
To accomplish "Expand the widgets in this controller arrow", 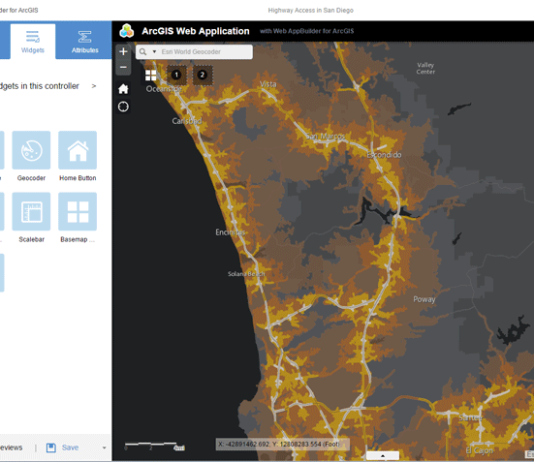I will click(94, 86).
